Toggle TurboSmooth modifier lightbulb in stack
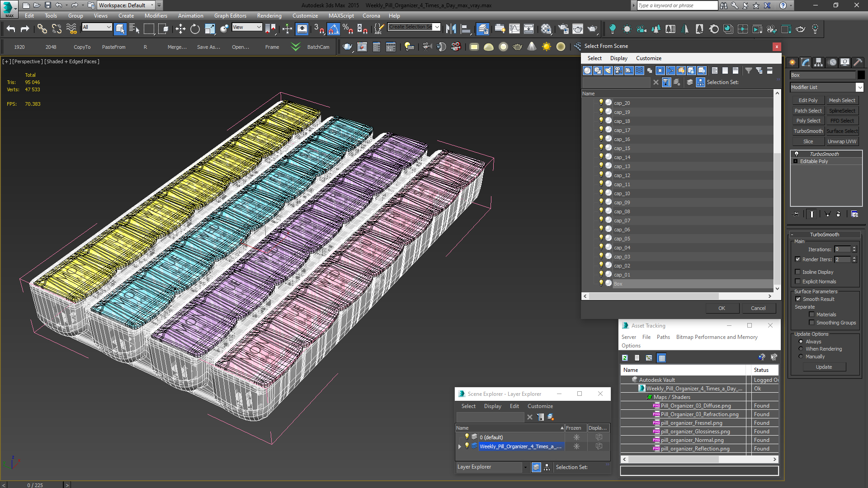Viewport: 868px width, 488px height. (797, 154)
